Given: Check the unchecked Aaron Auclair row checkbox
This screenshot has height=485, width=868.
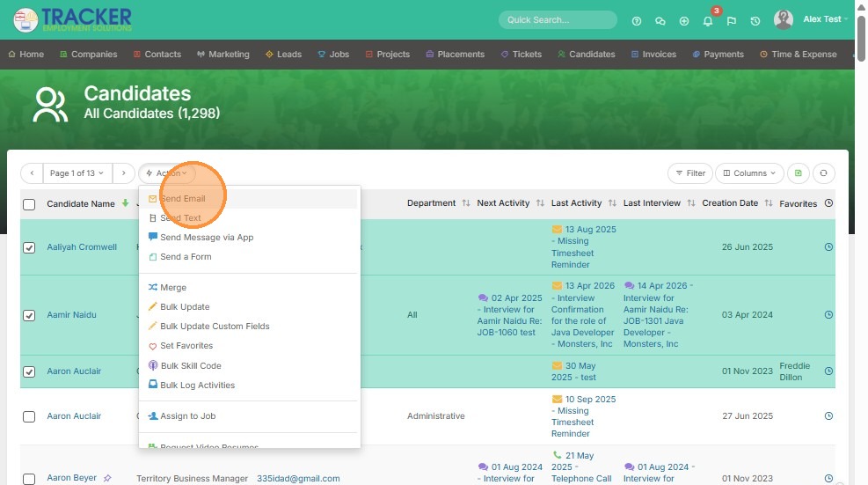Looking at the screenshot, I should pyautogui.click(x=29, y=417).
